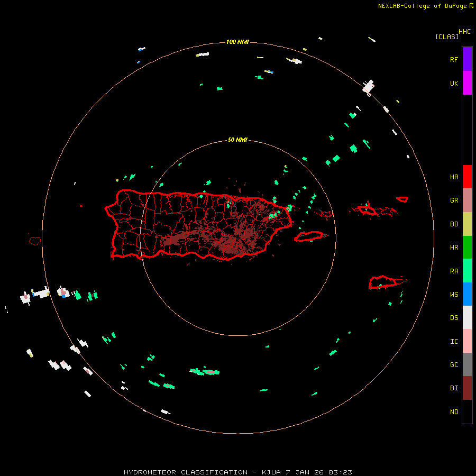The width and height of the screenshot is (476, 476).
Task: Click the BI brown legend swatch
Action: (x=467, y=388)
